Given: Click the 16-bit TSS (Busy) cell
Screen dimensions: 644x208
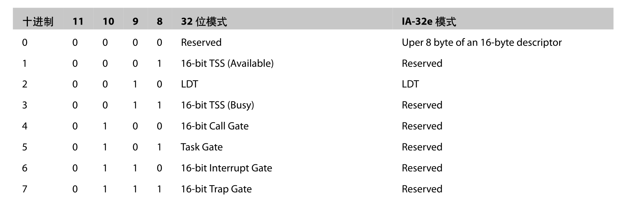Looking at the screenshot, I should coord(217,105).
